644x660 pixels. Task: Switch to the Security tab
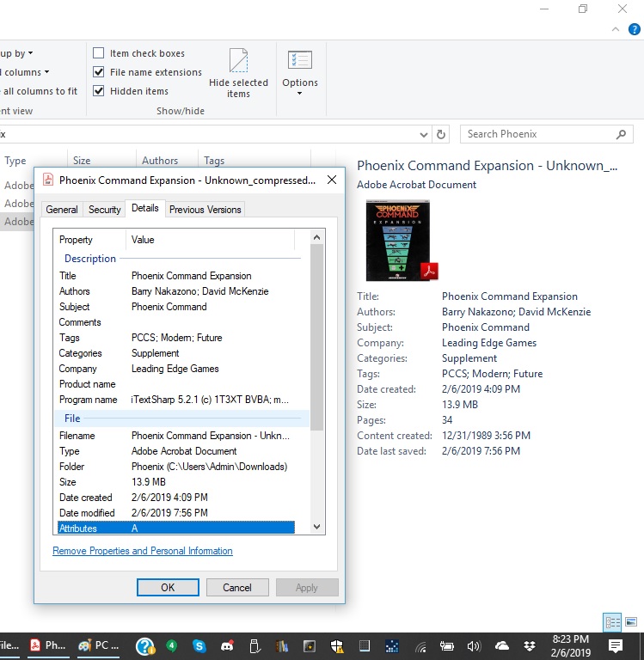click(104, 209)
